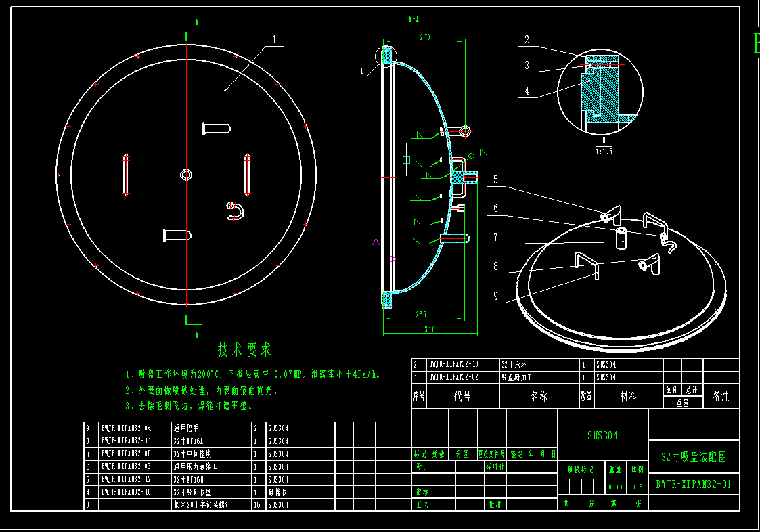This screenshot has width=760, height=532.
Task: Click the '批准' label in title block
Action: 495,505
